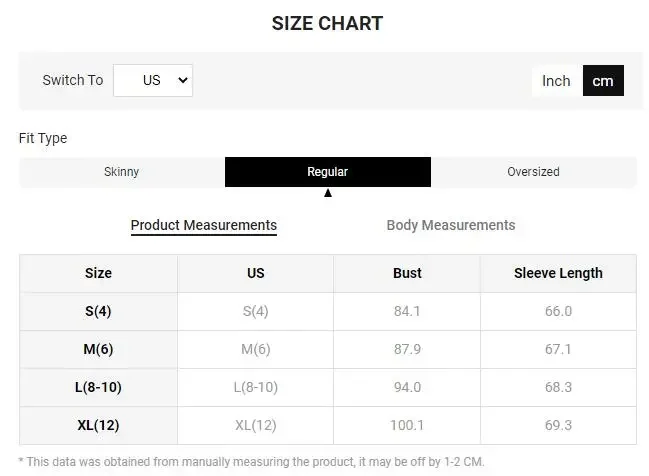Select the M(6) size row label

pos(99,349)
